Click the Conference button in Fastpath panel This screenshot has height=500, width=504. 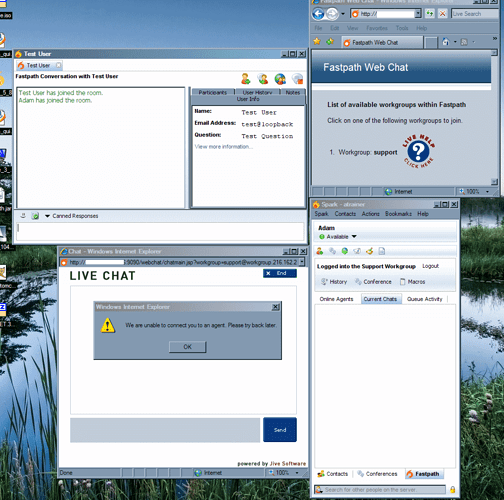pos(373,282)
